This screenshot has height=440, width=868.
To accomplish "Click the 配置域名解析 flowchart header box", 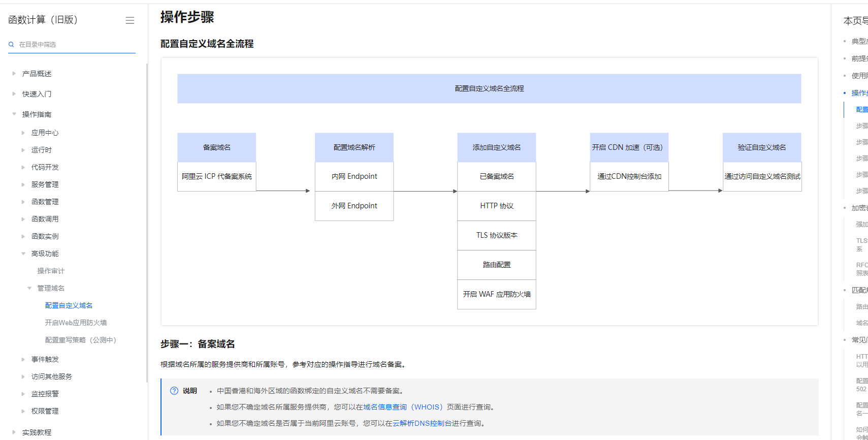I will (x=355, y=147).
